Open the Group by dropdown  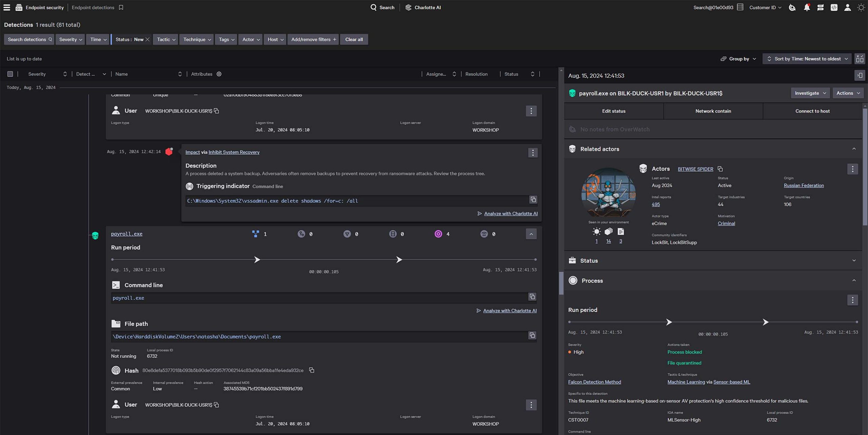coord(738,59)
